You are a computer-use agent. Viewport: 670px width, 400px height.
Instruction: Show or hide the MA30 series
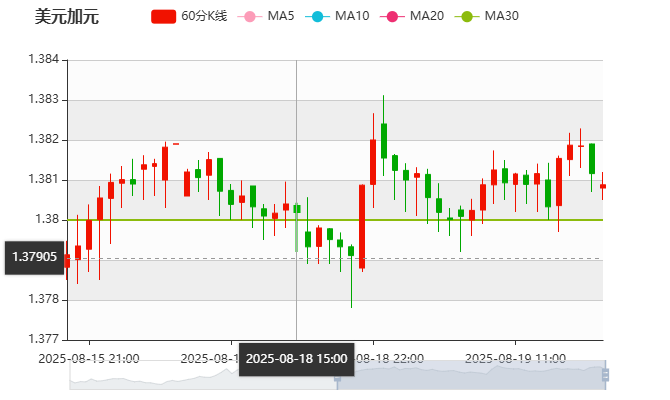(x=487, y=16)
